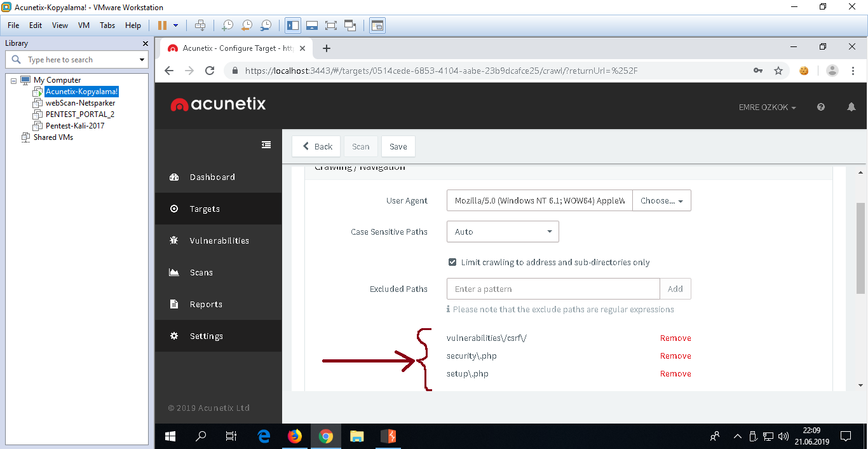Open Firefox from the Windows taskbar
This screenshot has height=449, width=868.
pyautogui.click(x=294, y=436)
